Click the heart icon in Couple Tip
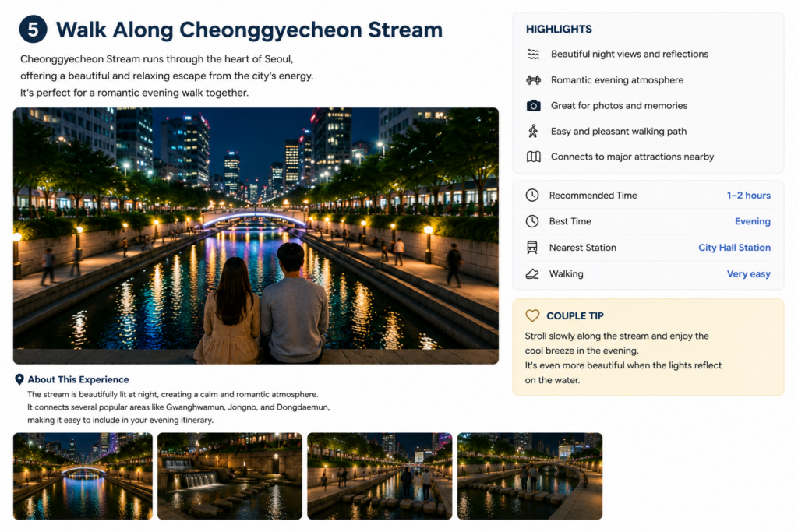This screenshot has width=798, height=532. click(532, 315)
